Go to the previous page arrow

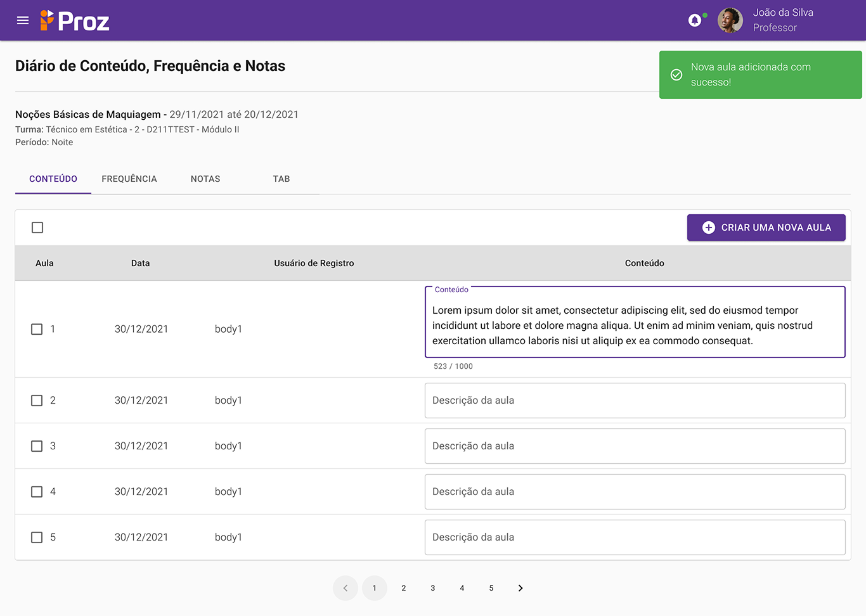tap(346, 588)
